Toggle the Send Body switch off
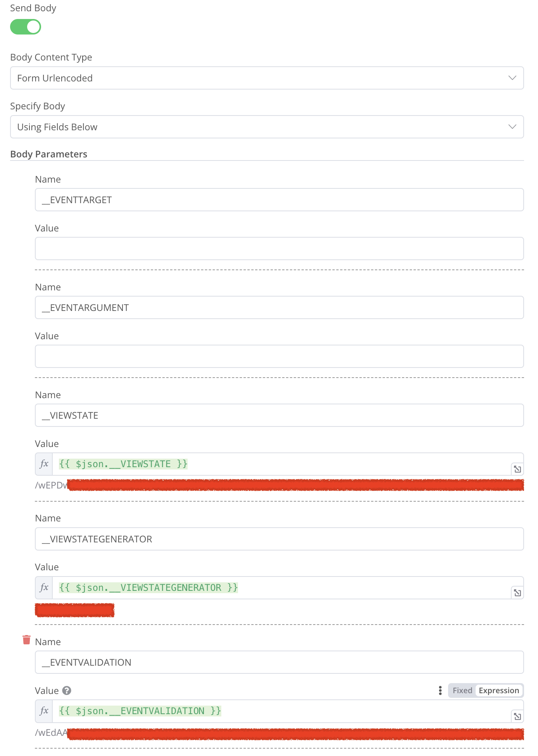 click(26, 27)
